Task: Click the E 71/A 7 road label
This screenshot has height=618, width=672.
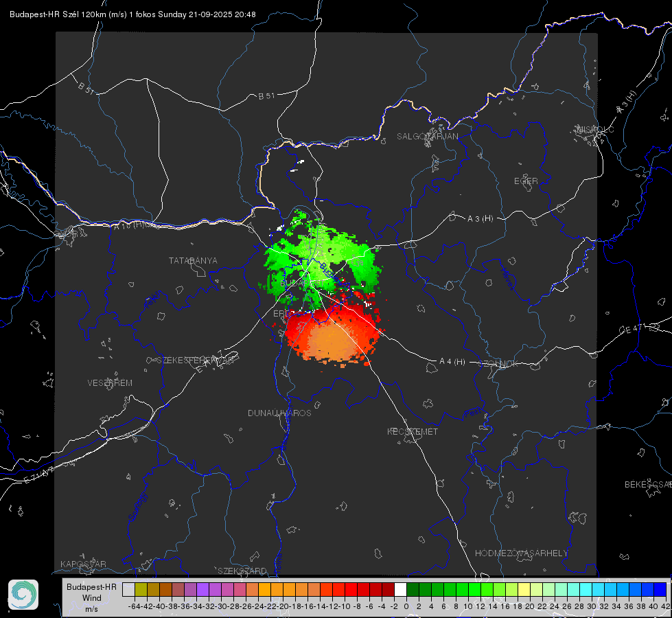Action: [39, 476]
